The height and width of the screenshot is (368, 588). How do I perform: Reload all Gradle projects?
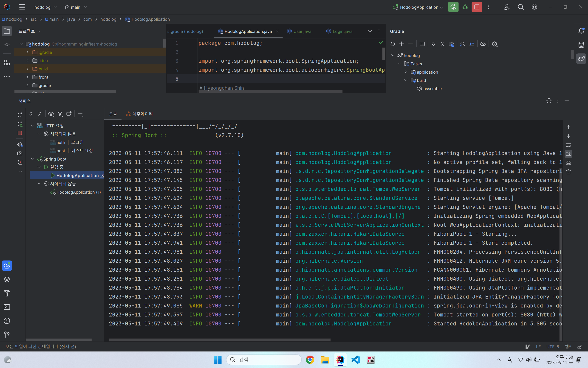[x=393, y=44]
